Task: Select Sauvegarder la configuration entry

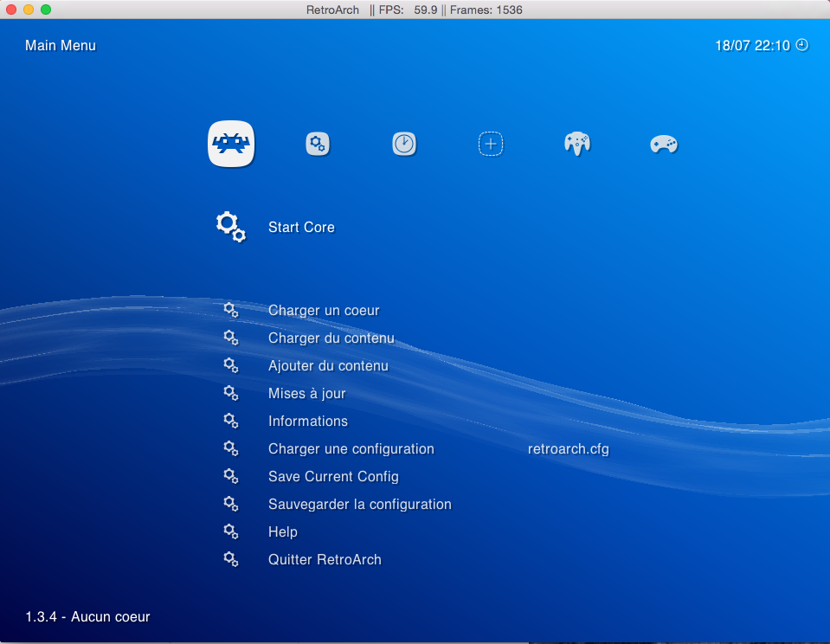Action: pos(360,504)
